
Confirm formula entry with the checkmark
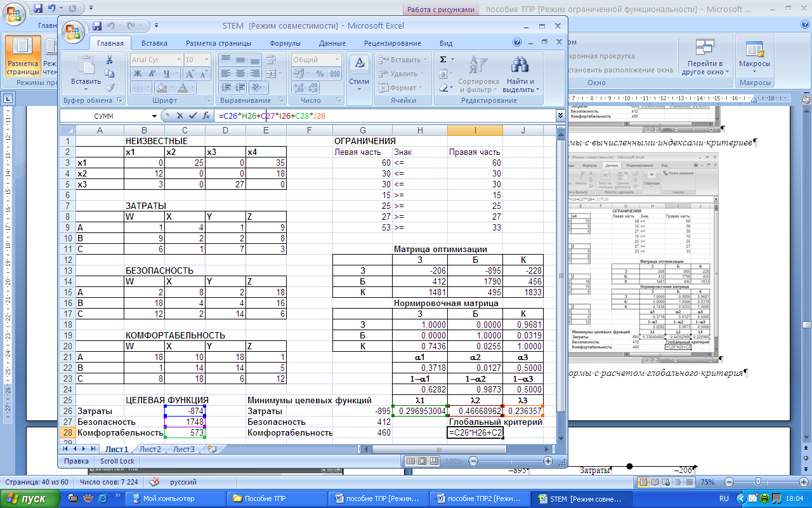[193, 116]
